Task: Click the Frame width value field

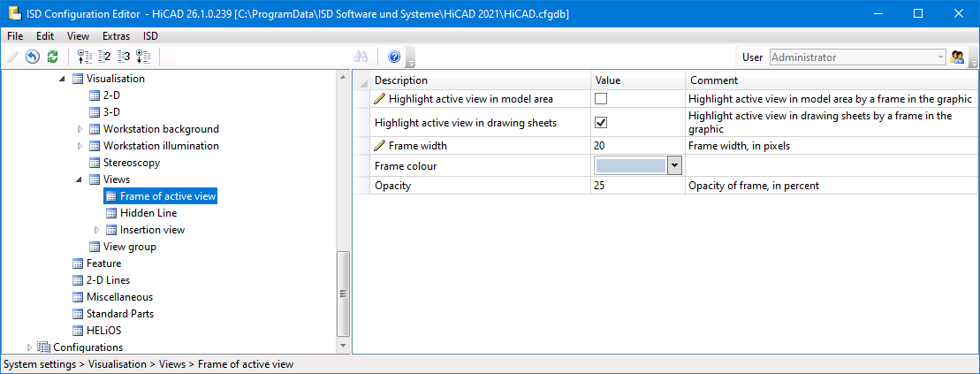Action: tap(636, 145)
